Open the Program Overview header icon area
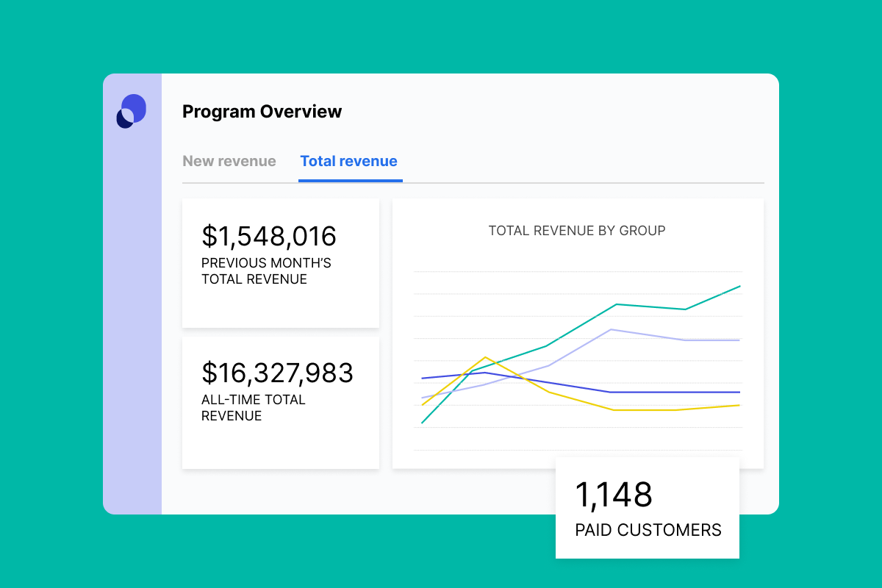This screenshot has width=882, height=588. (x=131, y=111)
